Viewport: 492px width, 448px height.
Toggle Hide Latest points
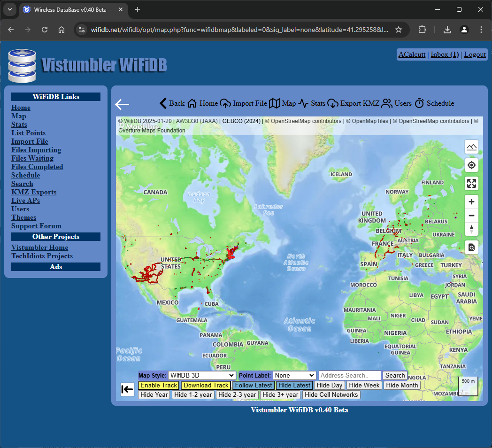294,385
